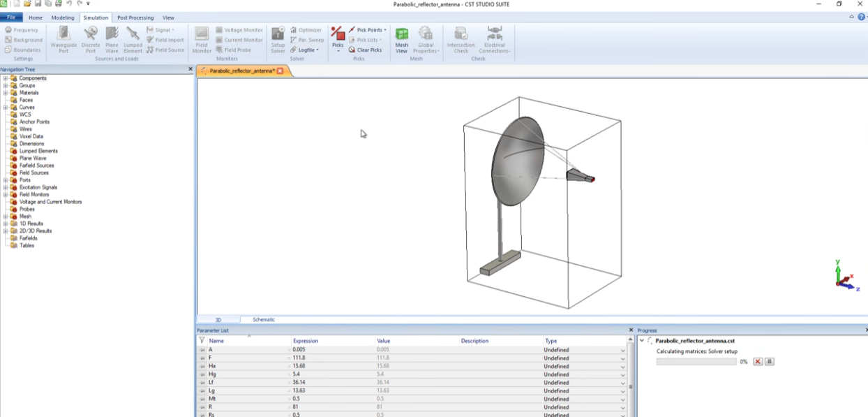868x417 pixels.
Task: Expand the Materials tree node
Action: (6, 93)
